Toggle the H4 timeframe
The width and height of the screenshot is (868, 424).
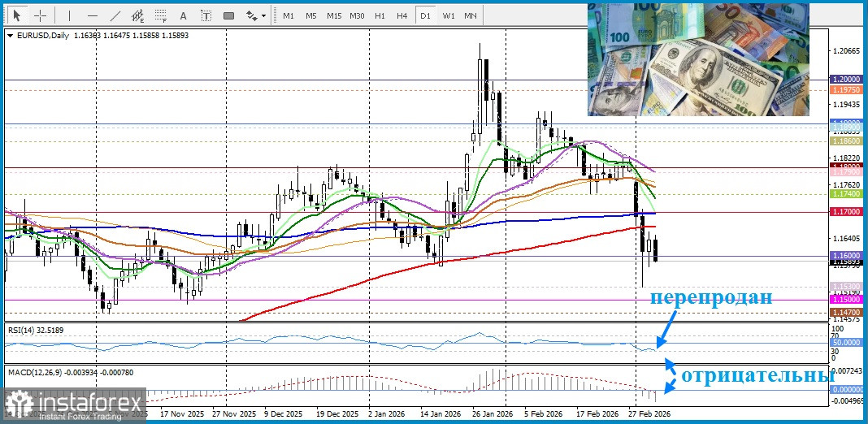coord(401,15)
